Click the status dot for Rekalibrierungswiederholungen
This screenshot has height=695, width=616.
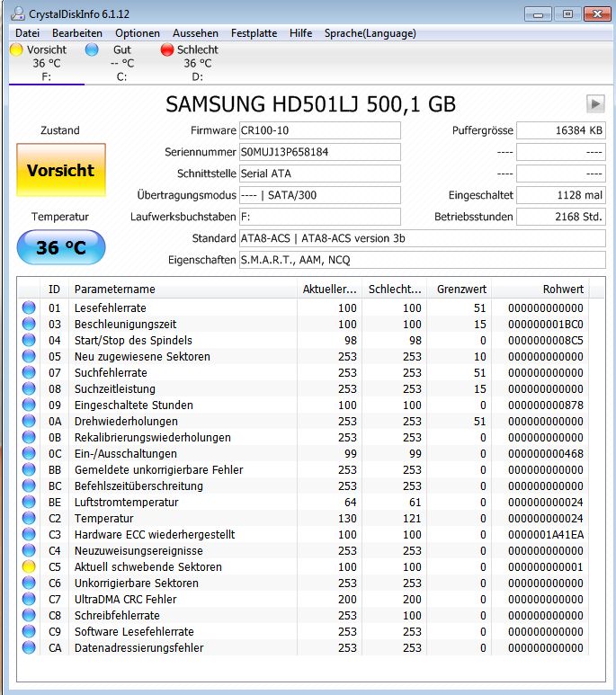click(x=29, y=437)
